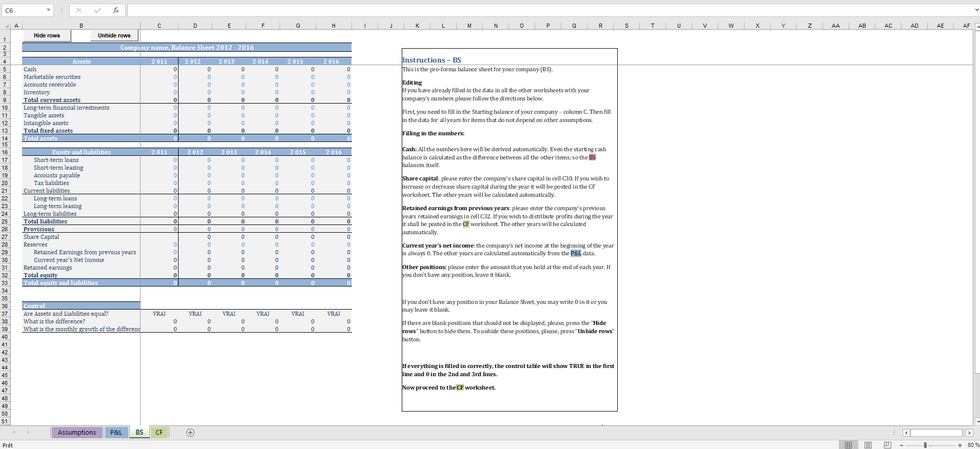Click into the formula bar input
This screenshot has width=980, height=449.
point(549,10)
